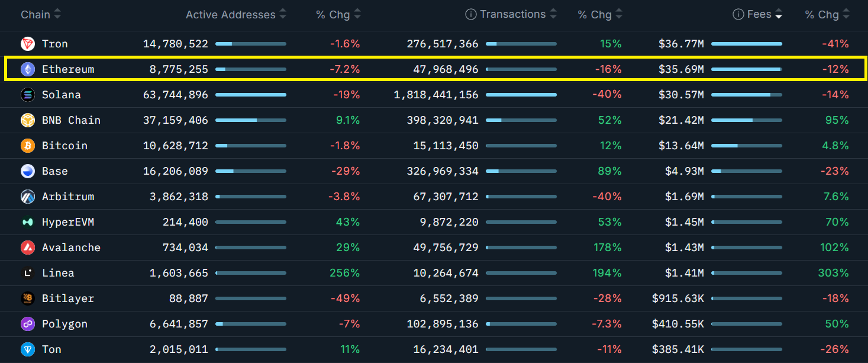The height and width of the screenshot is (363, 868).
Task: Click the Polygon purple logo icon
Action: (28, 324)
